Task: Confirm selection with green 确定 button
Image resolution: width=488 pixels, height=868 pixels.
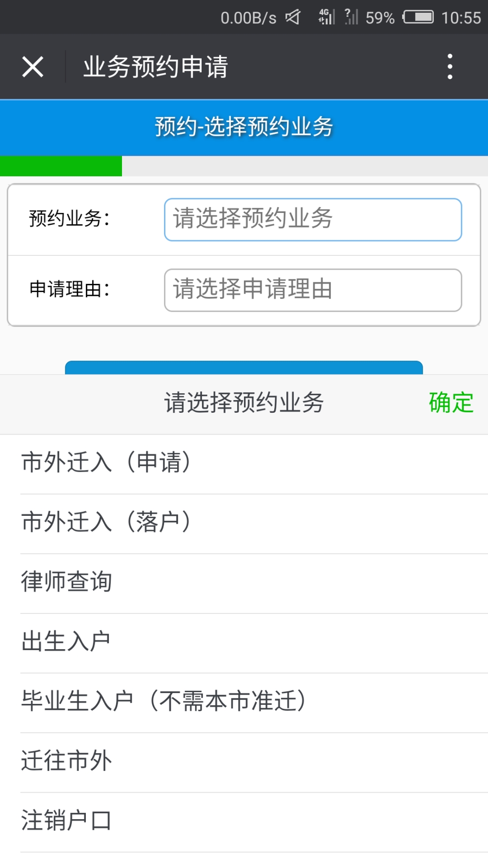Action: click(451, 403)
